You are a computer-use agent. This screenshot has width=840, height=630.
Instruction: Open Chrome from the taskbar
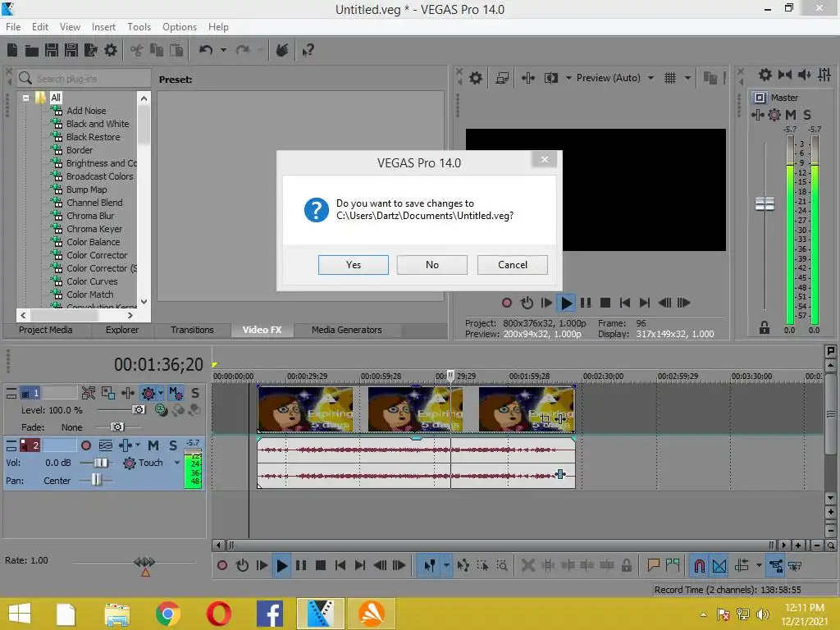tap(167, 614)
